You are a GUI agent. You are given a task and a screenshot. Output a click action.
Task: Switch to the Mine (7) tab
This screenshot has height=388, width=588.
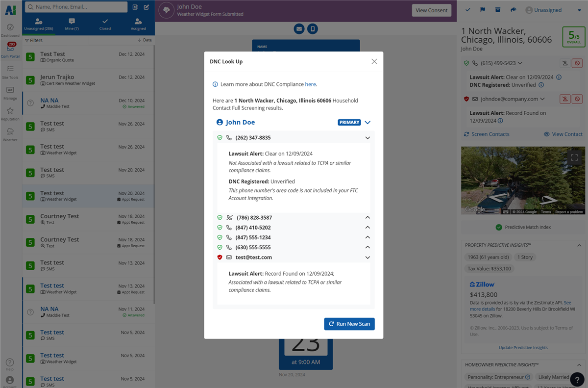pos(72,24)
